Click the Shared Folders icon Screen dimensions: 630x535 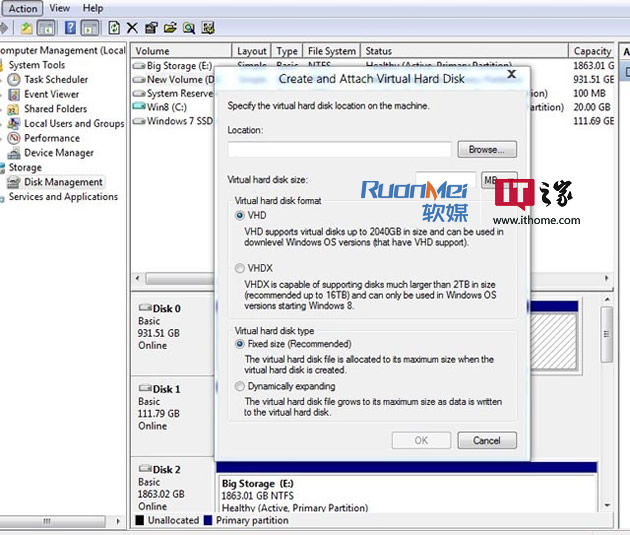[x=14, y=109]
